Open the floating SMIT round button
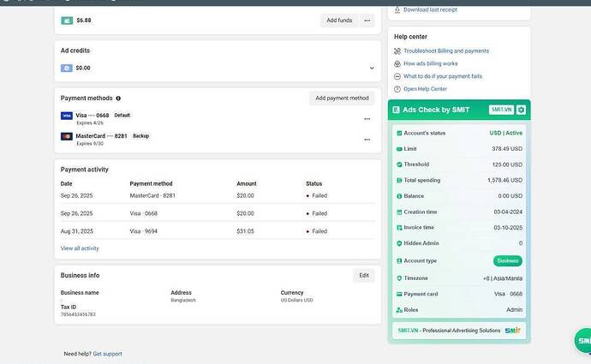This screenshot has height=364, width=591. point(582,340)
